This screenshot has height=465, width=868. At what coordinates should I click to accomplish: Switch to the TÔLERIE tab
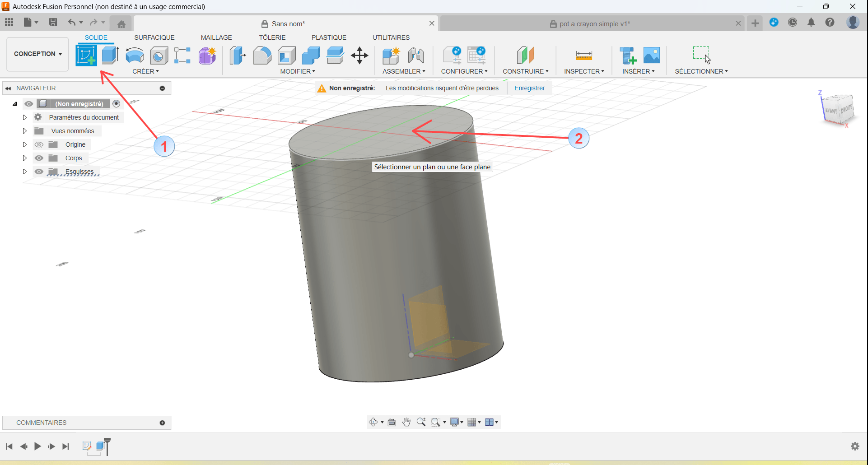tap(272, 37)
